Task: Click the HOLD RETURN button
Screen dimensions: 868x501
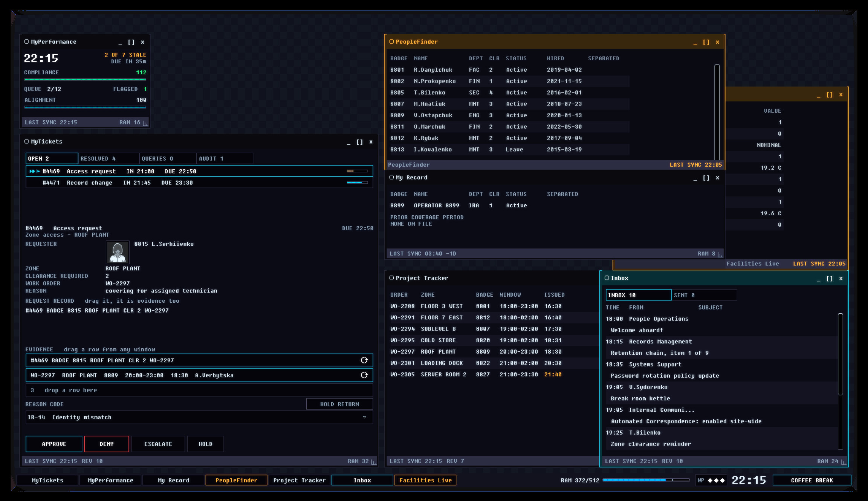Action: (x=339, y=404)
